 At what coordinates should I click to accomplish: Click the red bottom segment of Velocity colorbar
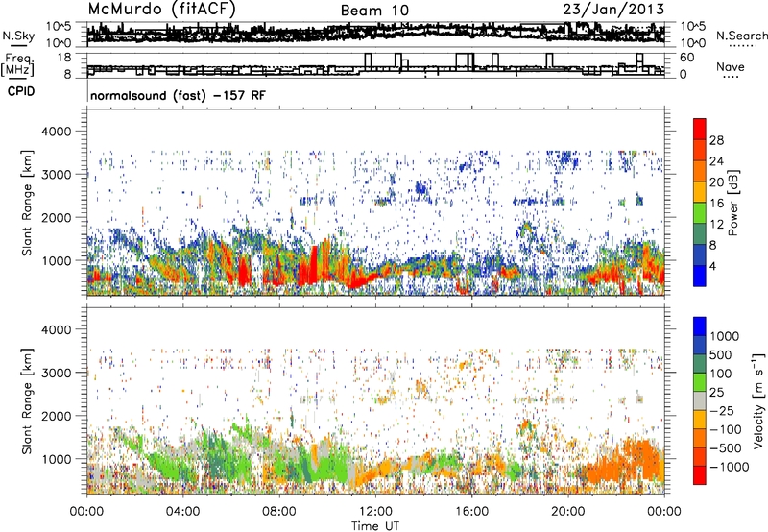(x=700, y=475)
